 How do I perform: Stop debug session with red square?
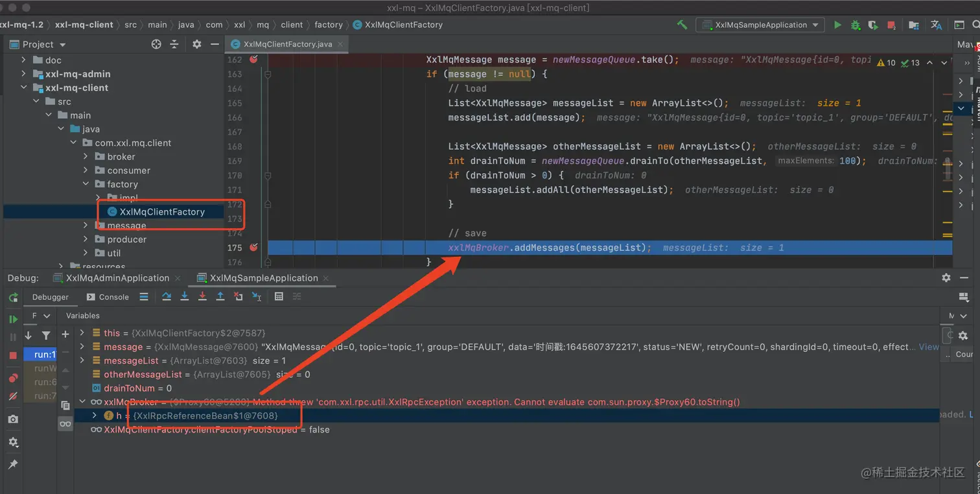pyautogui.click(x=13, y=355)
